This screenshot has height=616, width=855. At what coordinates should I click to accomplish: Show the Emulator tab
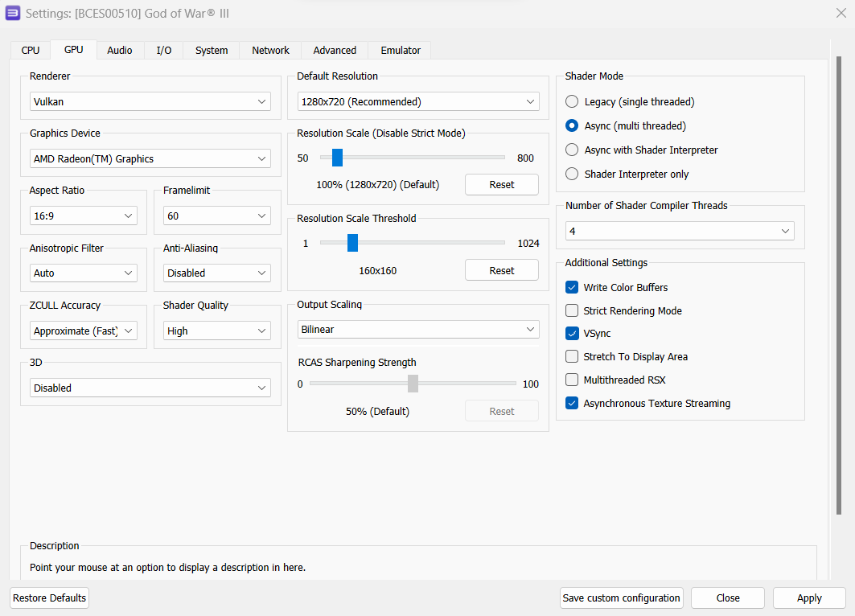click(401, 50)
